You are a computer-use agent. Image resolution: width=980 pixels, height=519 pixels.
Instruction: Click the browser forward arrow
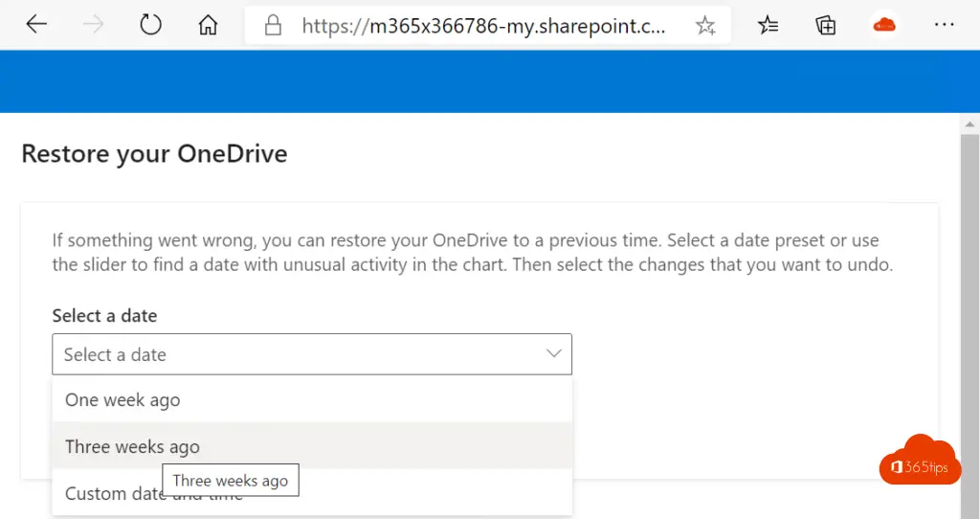pos(93,25)
